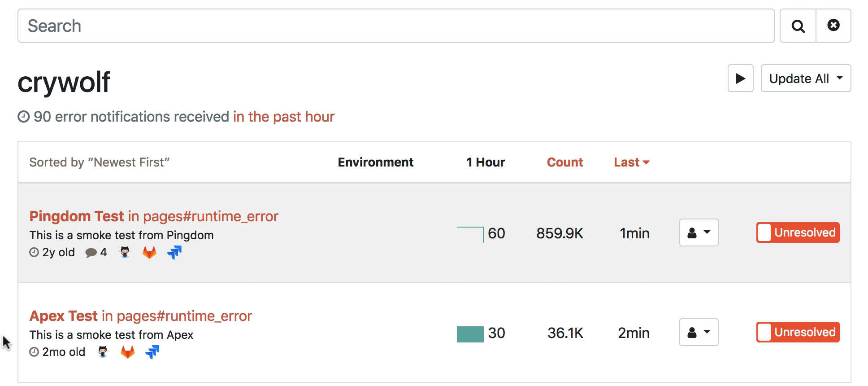Open the GitHub icon on Pingdom Test

click(x=125, y=252)
